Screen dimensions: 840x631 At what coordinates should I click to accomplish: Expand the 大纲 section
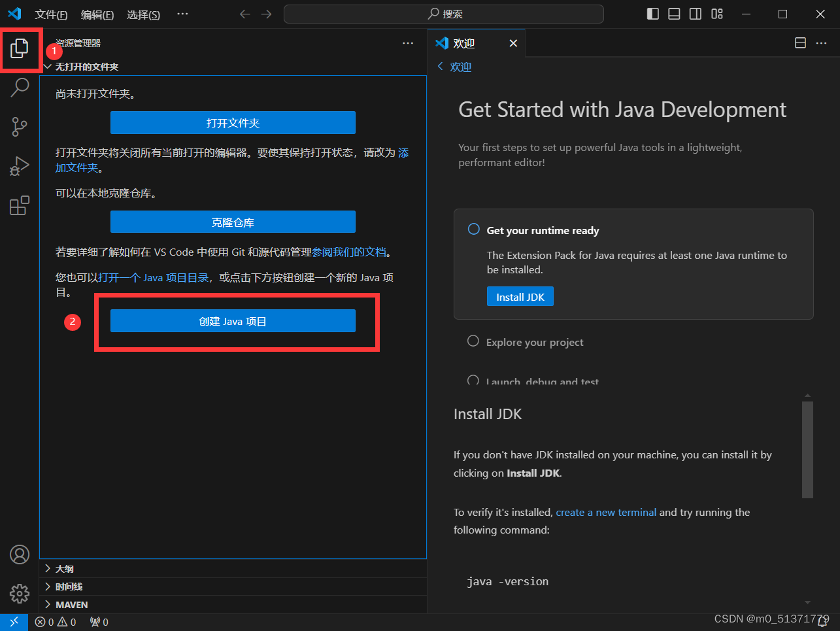[x=48, y=569]
